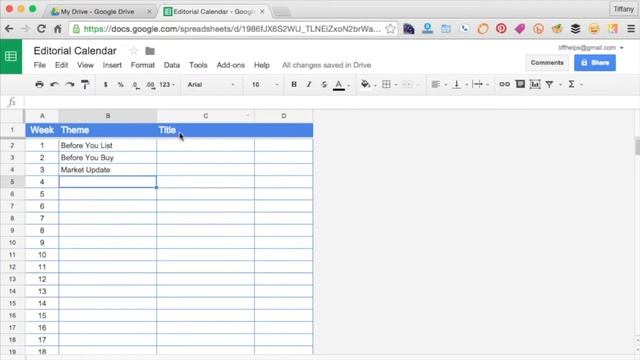Format as currency with dollar icon

[105, 84]
